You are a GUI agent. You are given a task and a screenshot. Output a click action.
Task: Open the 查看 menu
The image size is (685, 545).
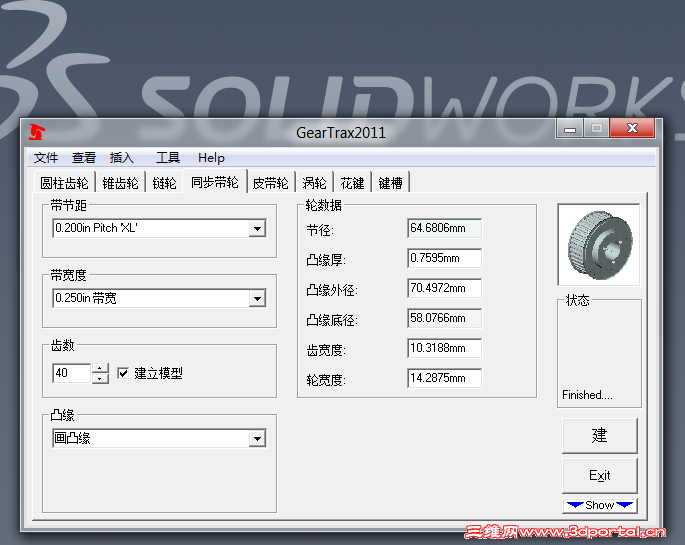coord(83,158)
